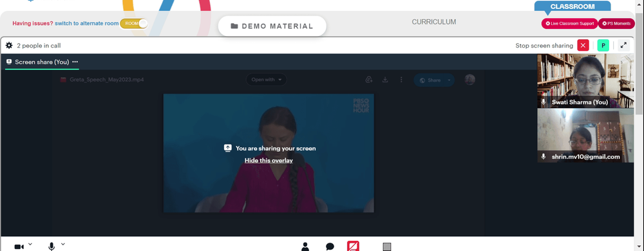Click the green P participant avatar
Screen dimensions: 644x251
[603, 46]
